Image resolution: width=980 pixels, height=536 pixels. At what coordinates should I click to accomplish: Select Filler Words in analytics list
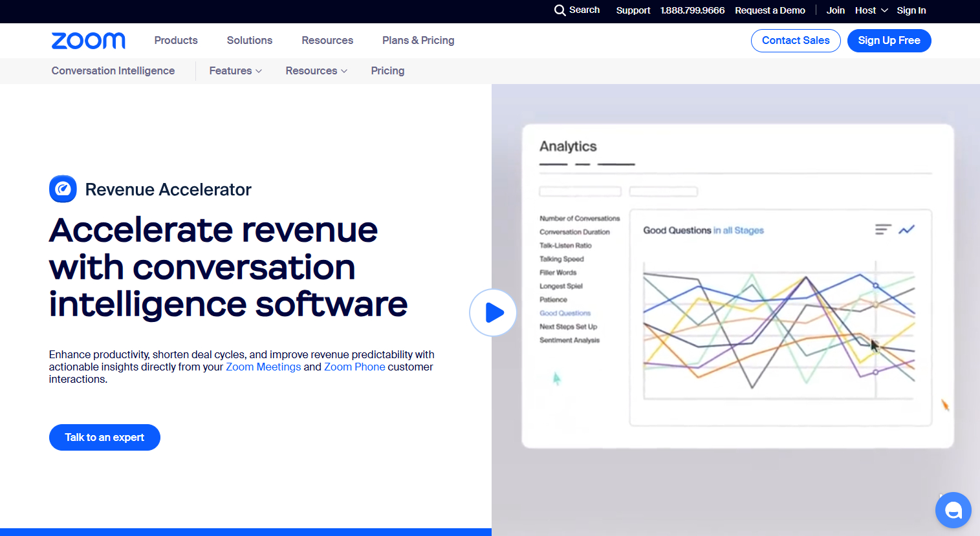(x=558, y=273)
